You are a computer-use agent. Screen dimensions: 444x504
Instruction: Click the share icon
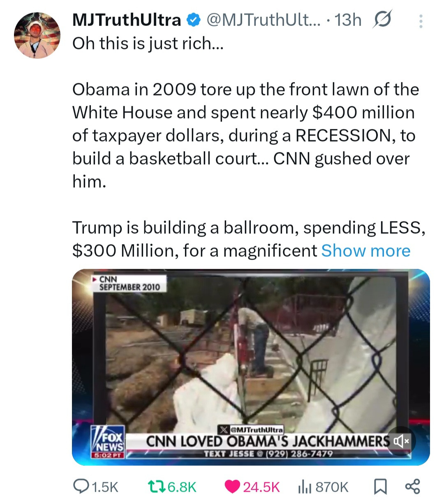click(412, 487)
